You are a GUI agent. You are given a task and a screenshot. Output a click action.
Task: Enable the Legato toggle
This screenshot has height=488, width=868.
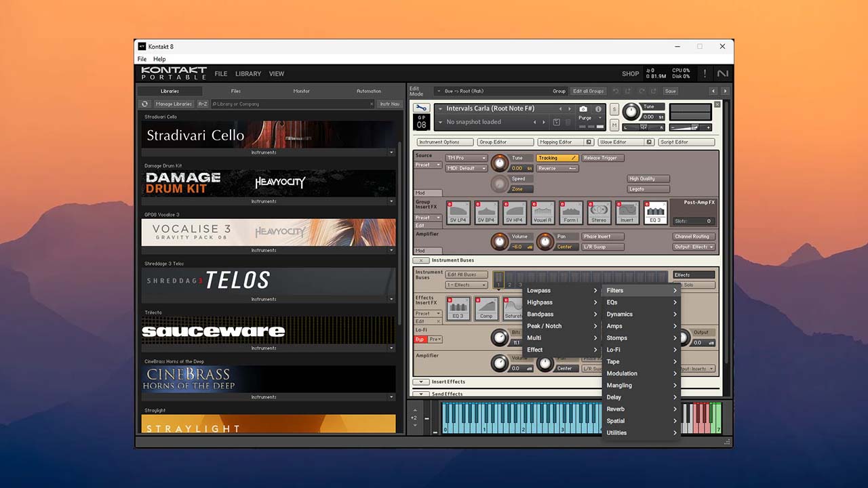pos(648,188)
